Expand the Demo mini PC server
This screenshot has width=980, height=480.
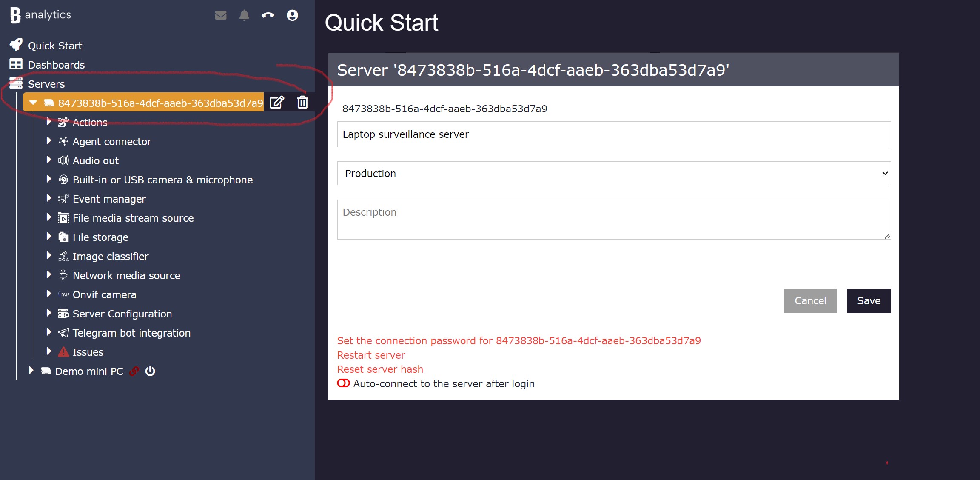pos(31,371)
